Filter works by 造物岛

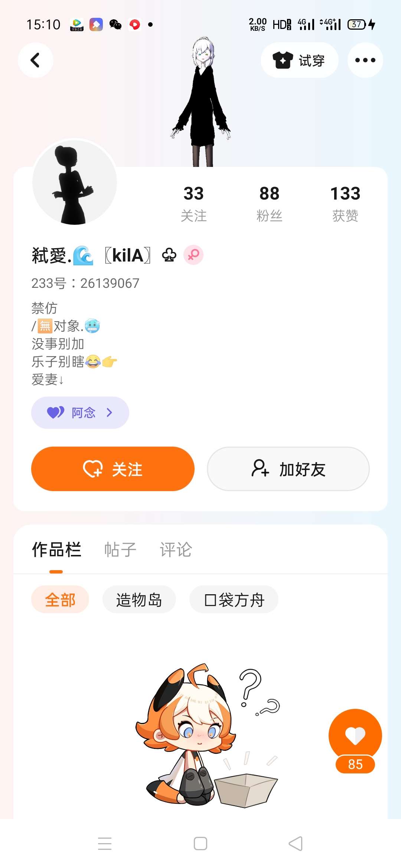pyautogui.click(x=139, y=599)
